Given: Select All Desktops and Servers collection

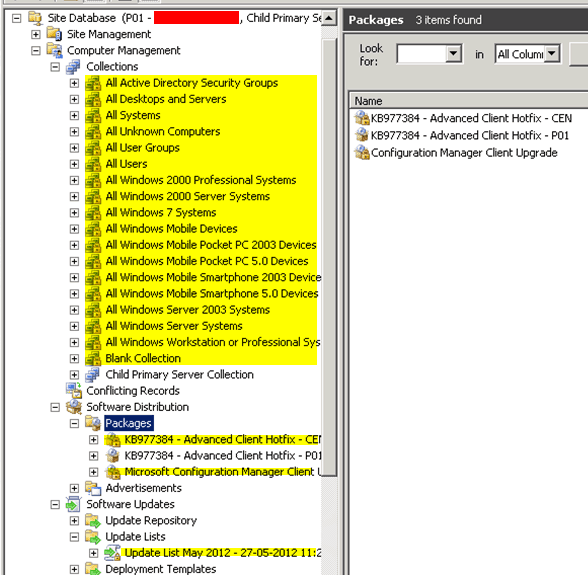Looking at the screenshot, I should tap(166, 99).
